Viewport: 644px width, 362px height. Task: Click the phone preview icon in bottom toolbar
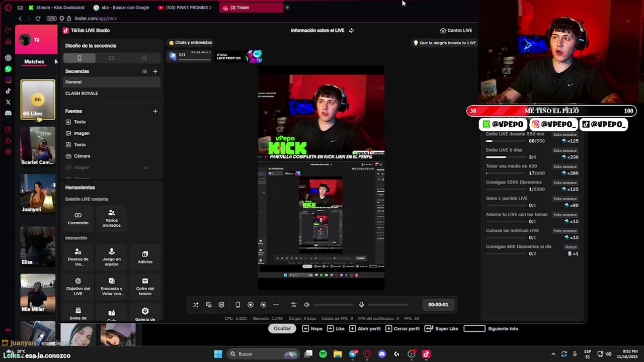[237, 305]
